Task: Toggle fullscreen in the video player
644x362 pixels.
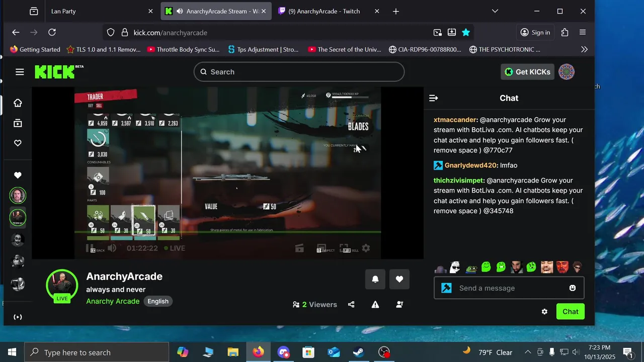Action: coord(344,248)
